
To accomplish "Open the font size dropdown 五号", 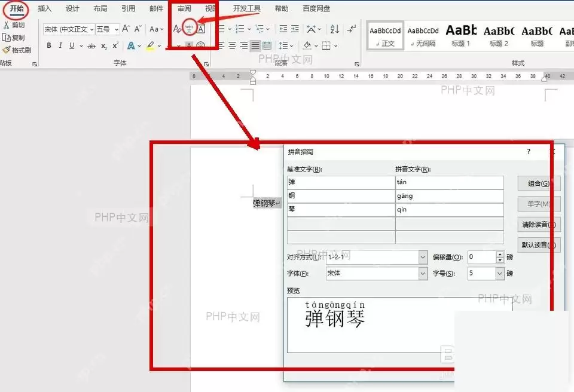I will coord(117,29).
